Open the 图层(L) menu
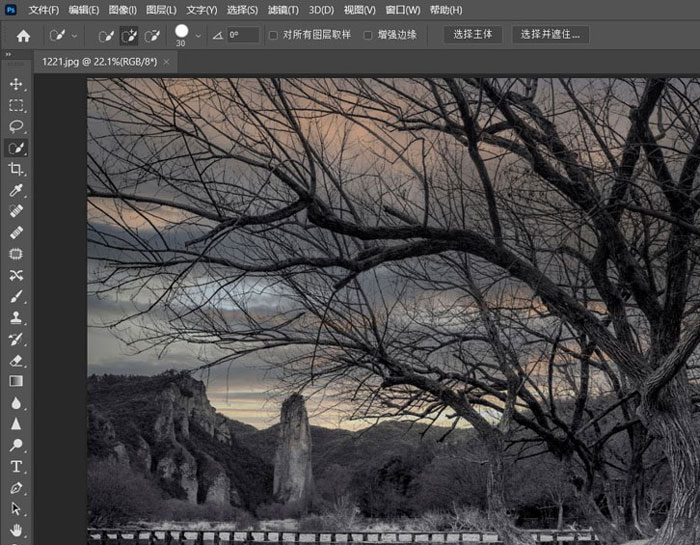 tap(160, 10)
